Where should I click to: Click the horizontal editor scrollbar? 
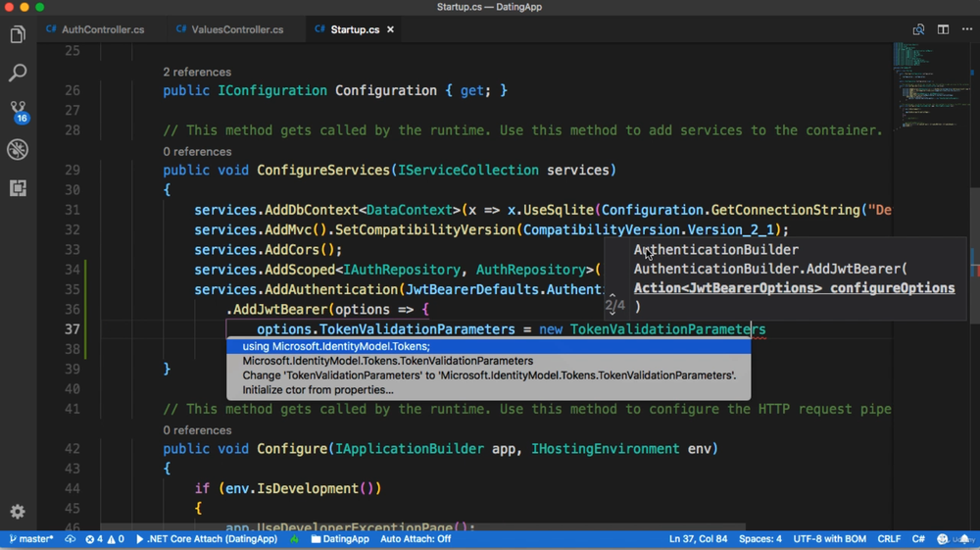[422, 526]
